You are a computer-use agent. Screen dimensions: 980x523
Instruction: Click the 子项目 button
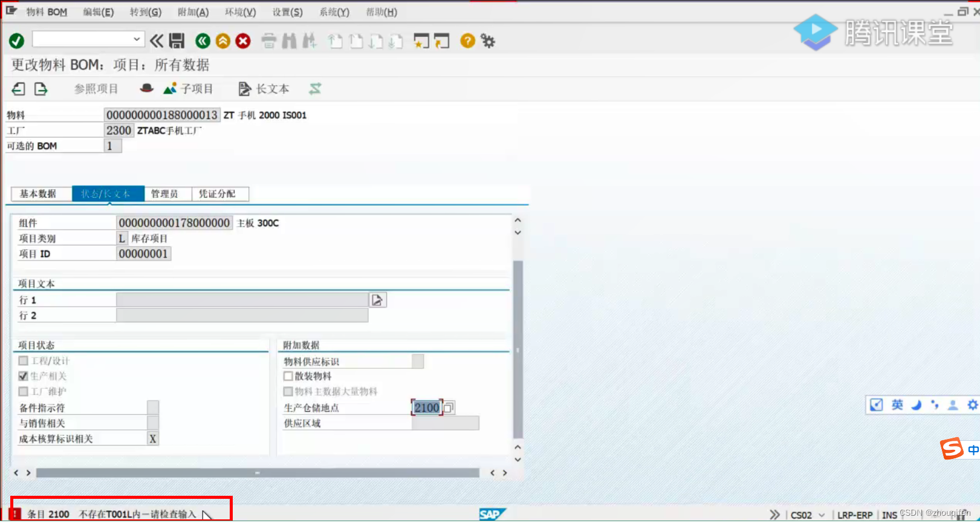[x=188, y=89]
